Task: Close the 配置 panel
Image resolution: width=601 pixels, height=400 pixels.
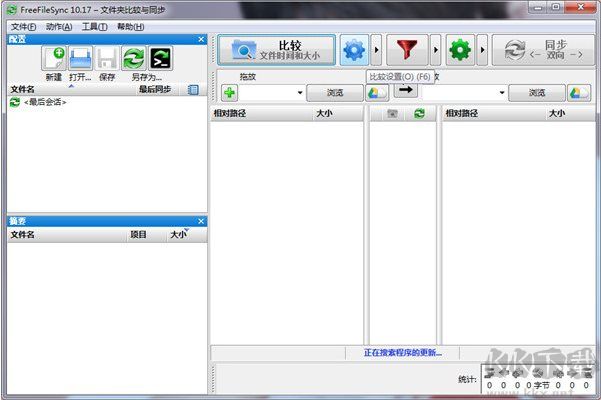Action: click(201, 39)
